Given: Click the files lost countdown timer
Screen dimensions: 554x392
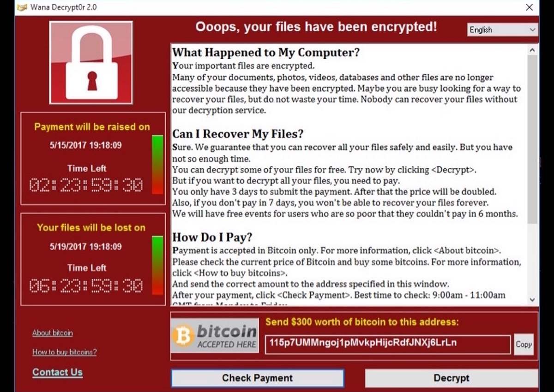Looking at the screenshot, I should tap(86, 286).
